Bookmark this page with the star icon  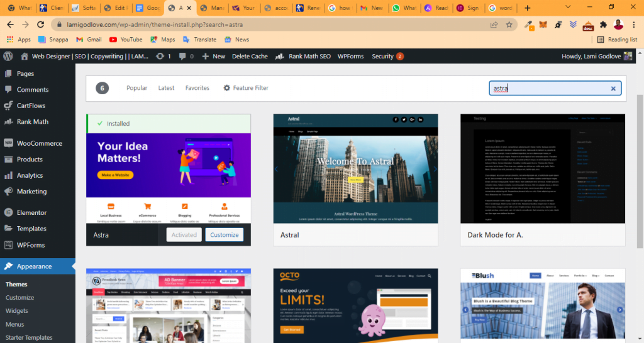pos(509,24)
